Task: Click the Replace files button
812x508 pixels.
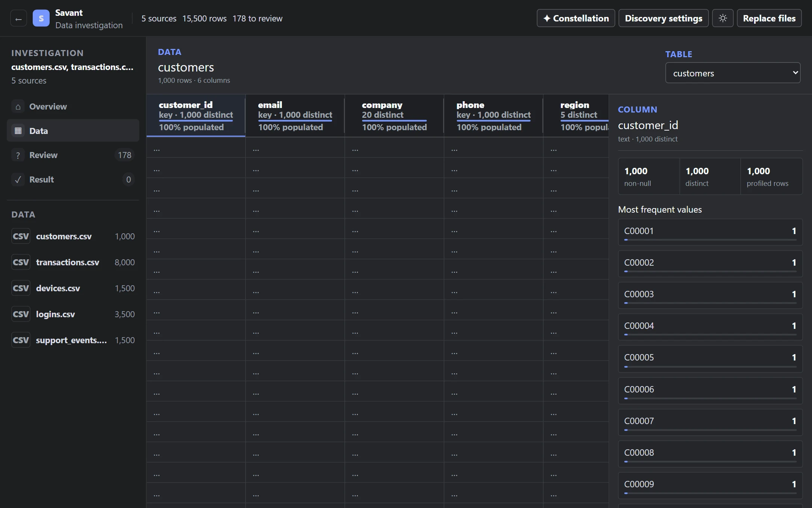Action: click(x=769, y=18)
